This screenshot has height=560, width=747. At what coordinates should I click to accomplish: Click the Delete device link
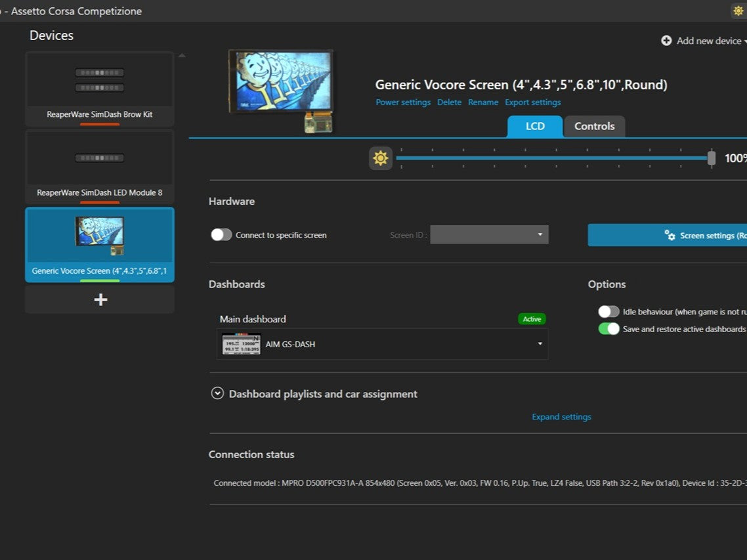pyautogui.click(x=449, y=102)
